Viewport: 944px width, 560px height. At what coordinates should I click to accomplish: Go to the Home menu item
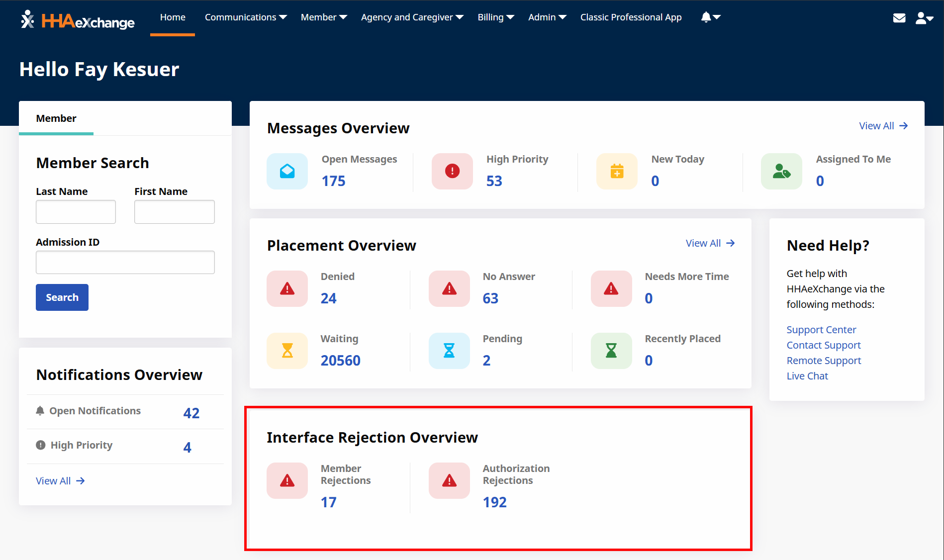click(173, 17)
